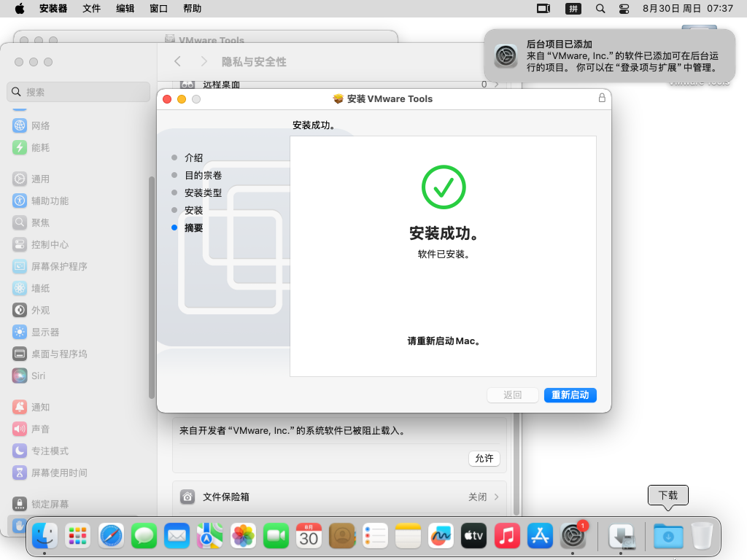The width and height of the screenshot is (747, 560).
Task: Open Launchpad from the Dock
Action: (77, 536)
